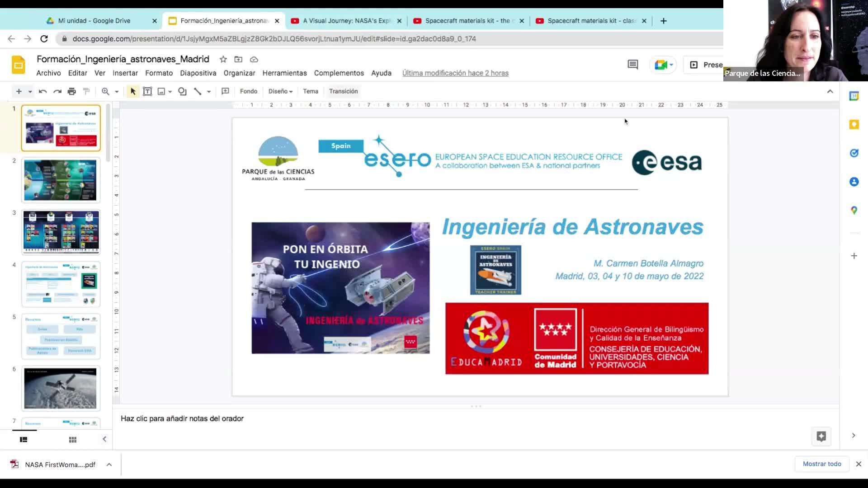Hide the menus with caret

830,91
